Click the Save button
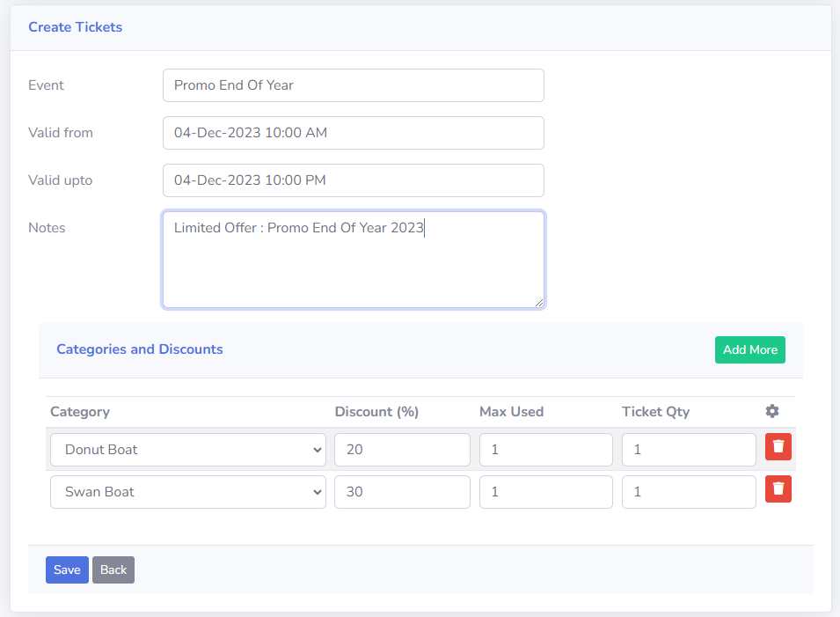Screen dimensions: 840x617 [67, 569]
